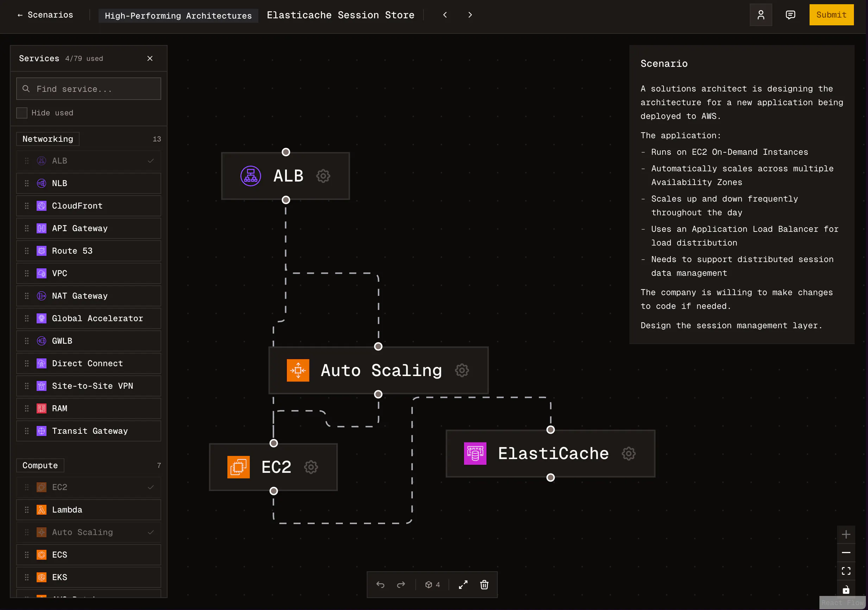Select the ECS service item
Viewport: 868px width, 610px height.
point(88,555)
